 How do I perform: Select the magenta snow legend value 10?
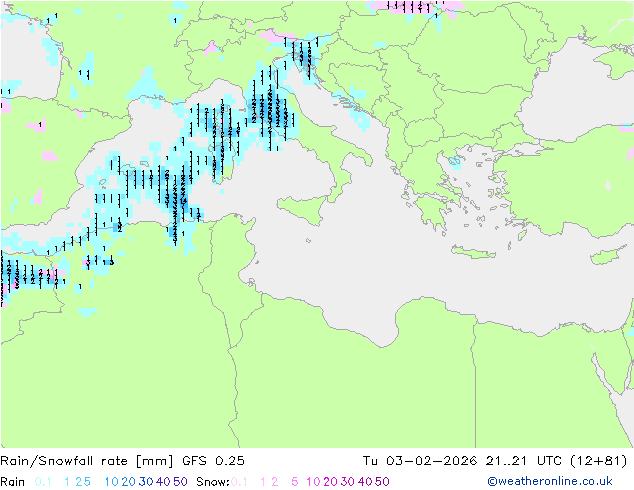pyautogui.click(x=313, y=482)
